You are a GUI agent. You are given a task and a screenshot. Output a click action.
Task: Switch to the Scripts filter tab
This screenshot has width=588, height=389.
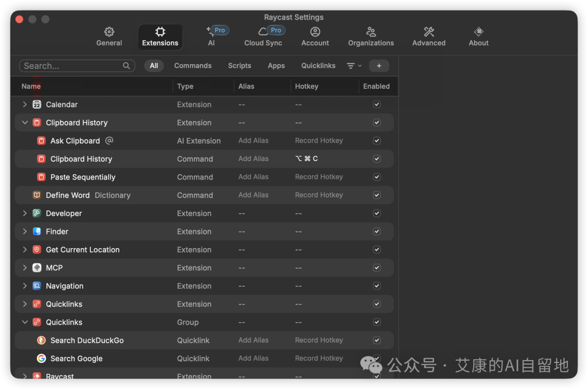click(x=240, y=66)
